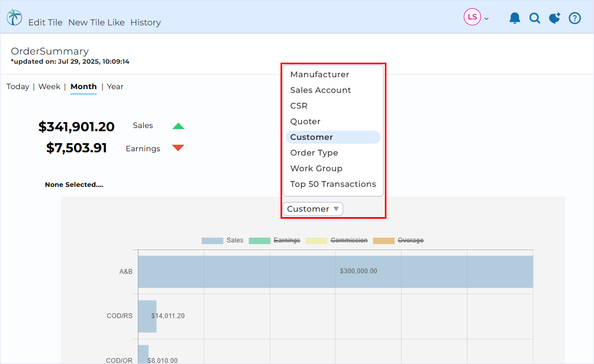
Task: Select the Month period tab
Action: 84,86
